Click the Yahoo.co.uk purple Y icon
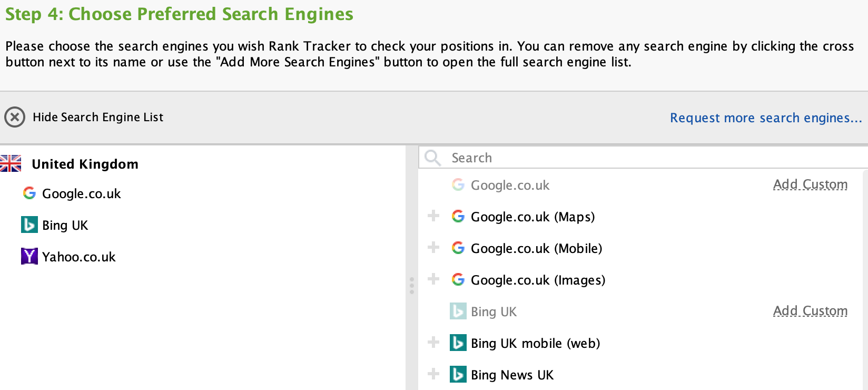Image resolution: width=868 pixels, height=390 pixels. click(29, 257)
